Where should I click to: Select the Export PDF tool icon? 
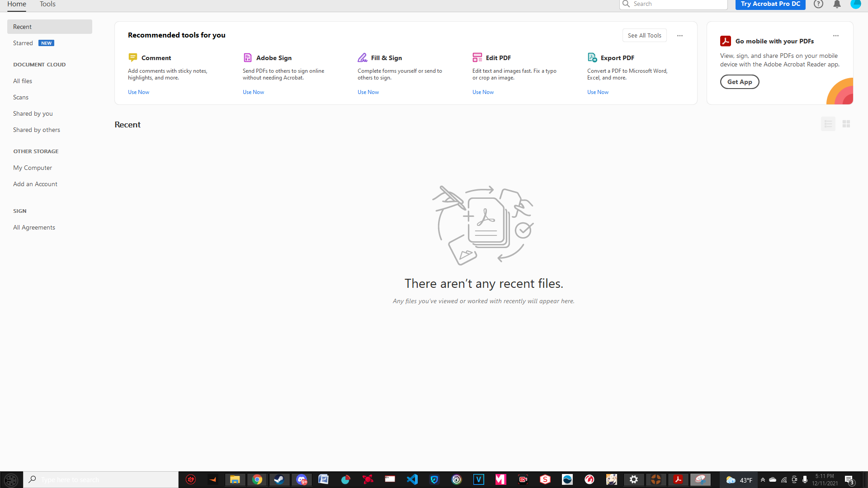tap(592, 57)
